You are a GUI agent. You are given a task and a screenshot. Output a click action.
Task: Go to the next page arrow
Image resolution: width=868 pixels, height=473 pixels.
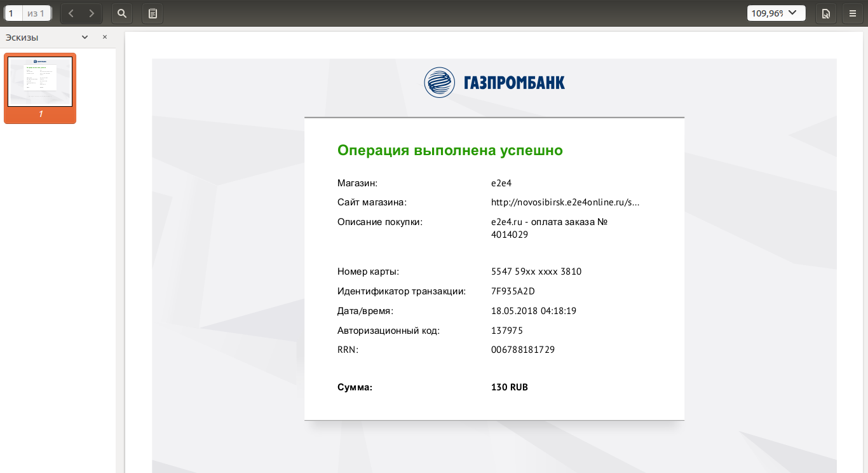tap(92, 13)
